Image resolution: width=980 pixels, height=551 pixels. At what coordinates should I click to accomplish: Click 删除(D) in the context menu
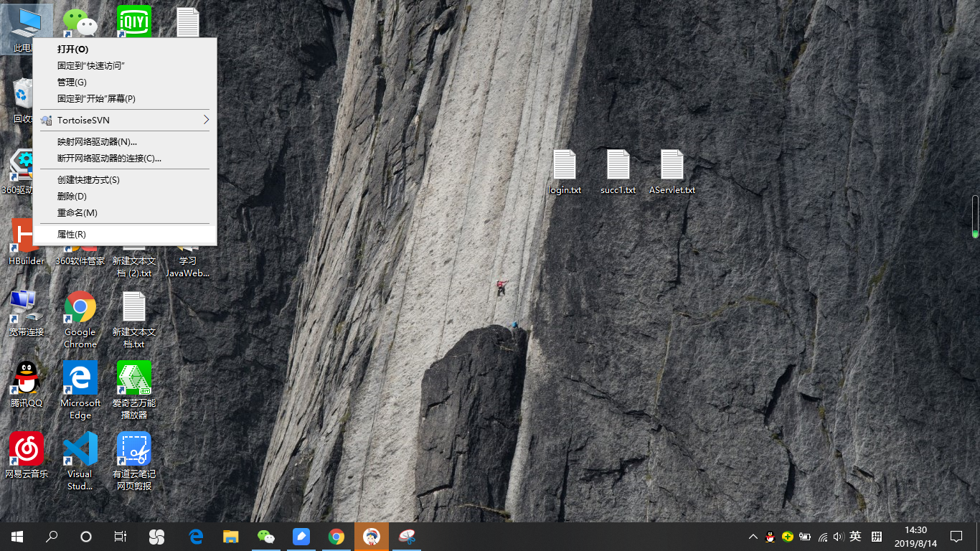(x=125, y=196)
